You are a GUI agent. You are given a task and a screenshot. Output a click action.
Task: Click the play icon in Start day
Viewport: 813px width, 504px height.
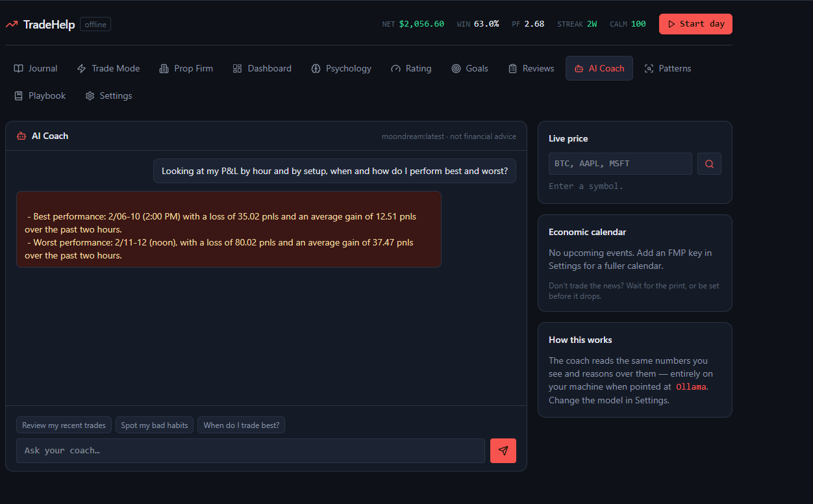[671, 24]
